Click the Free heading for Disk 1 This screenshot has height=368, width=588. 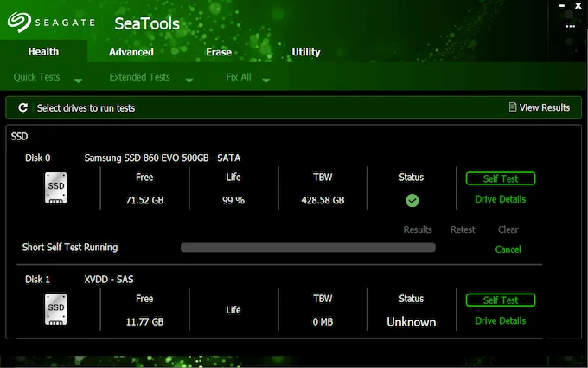[144, 299]
